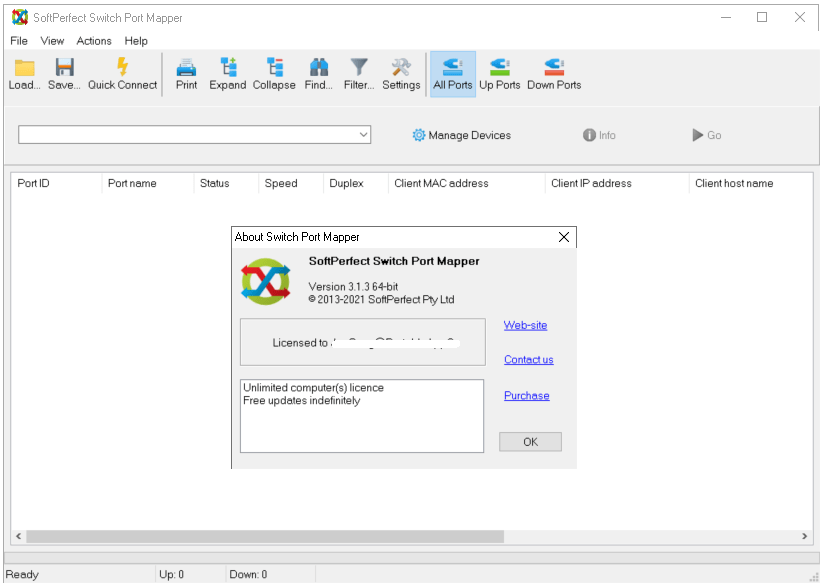Open the Actions menu
Viewport: 823px width, 584px height.
pyautogui.click(x=94, y=41)
